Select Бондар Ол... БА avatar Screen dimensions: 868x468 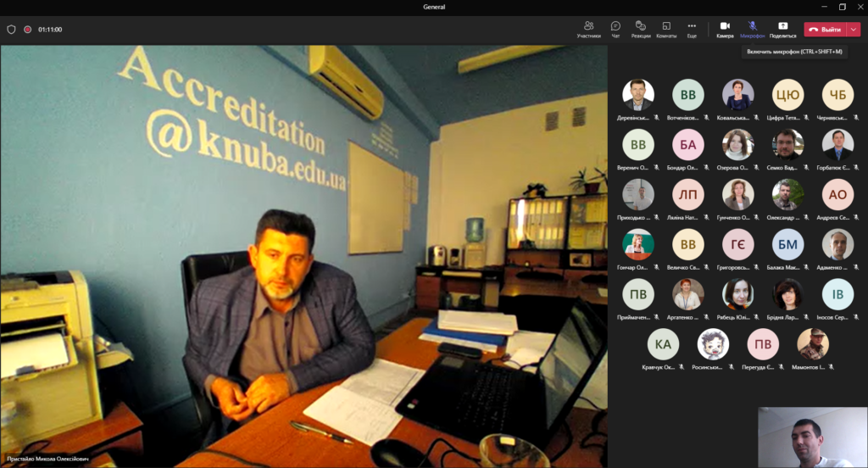pyautogui.click(x=688, y=144)
